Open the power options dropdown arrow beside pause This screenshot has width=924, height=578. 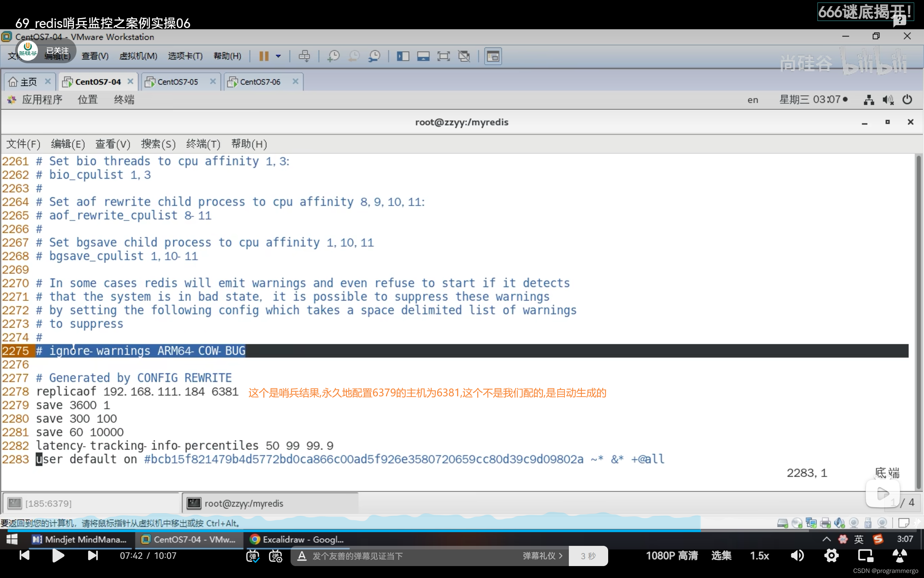tap(278, 56)
